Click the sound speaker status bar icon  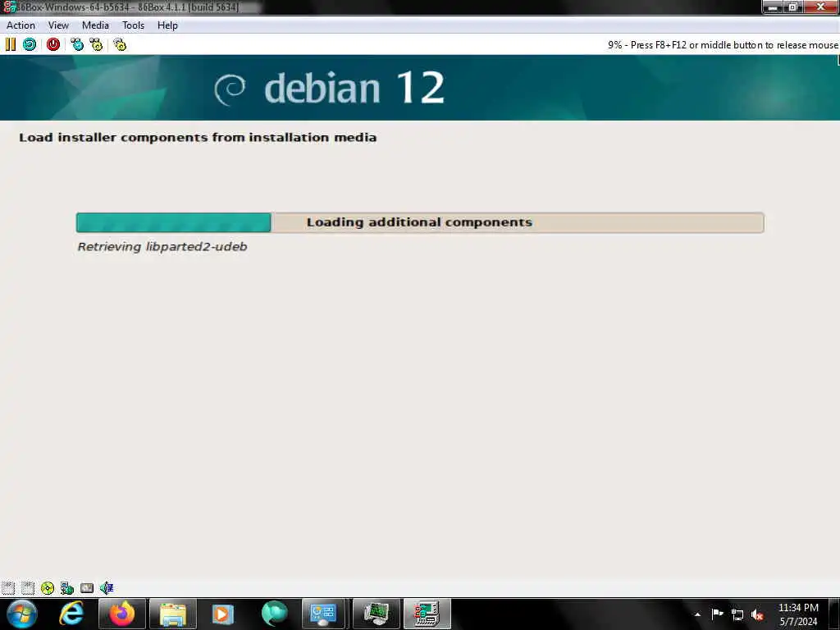pos(107,587)
